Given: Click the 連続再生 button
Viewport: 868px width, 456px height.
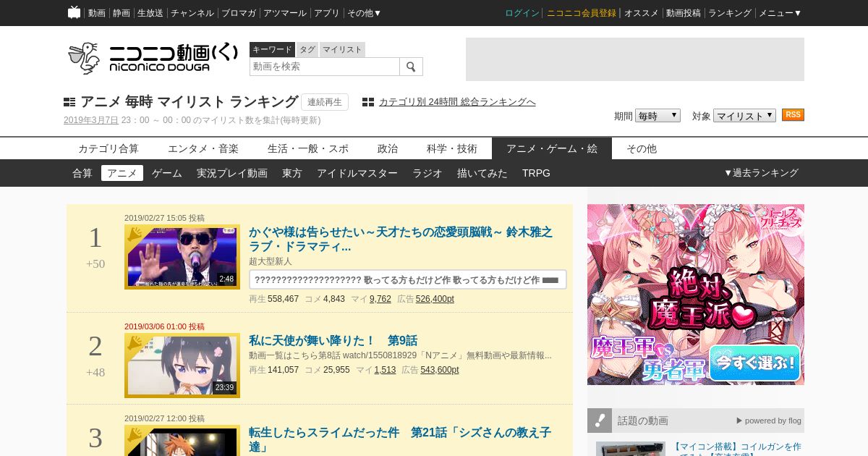Looking at the screenshot, I should click(x=325, y=102).
